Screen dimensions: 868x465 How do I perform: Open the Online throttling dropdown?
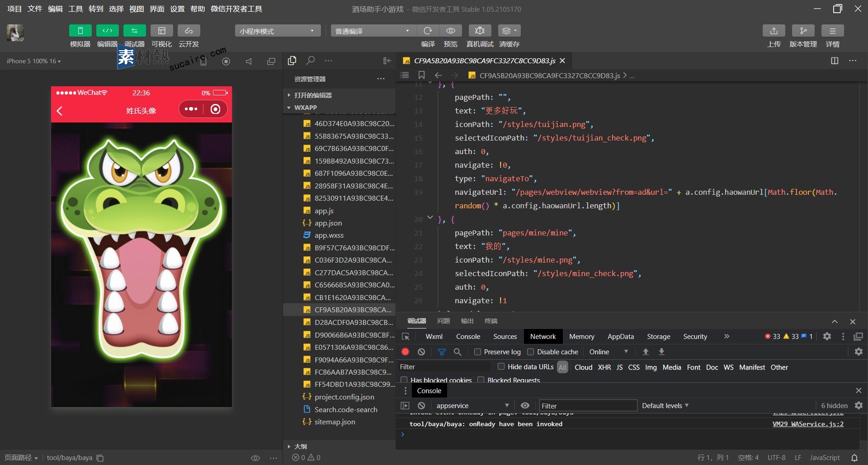tap(609, 352)
